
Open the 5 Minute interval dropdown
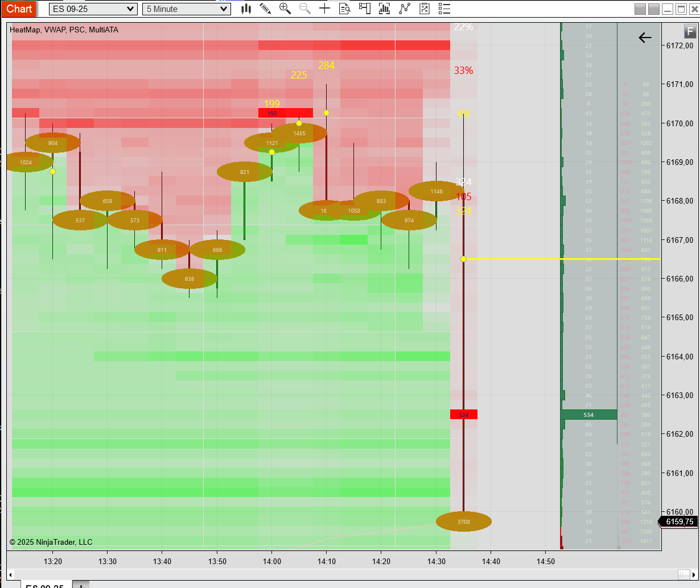pyautogui.click(x=187, y=9)
